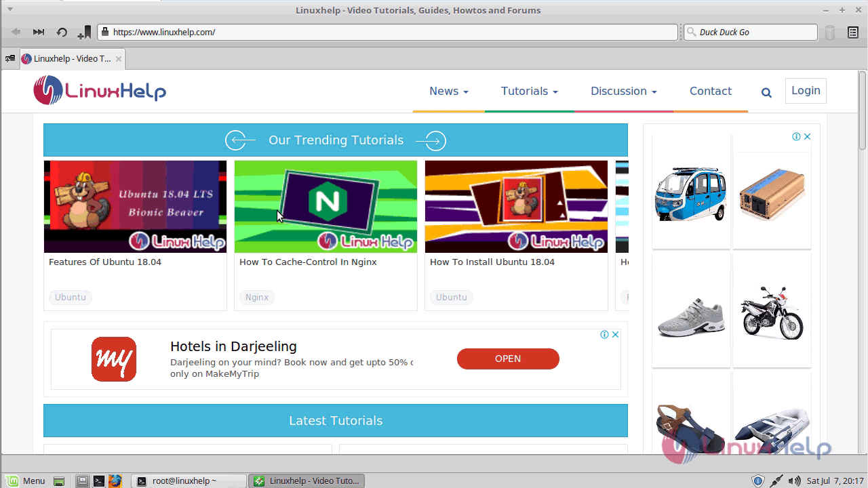Open the Nginx tutorial thumbnail
Viewport: 868px width, 488px height.
click(325, 207)
